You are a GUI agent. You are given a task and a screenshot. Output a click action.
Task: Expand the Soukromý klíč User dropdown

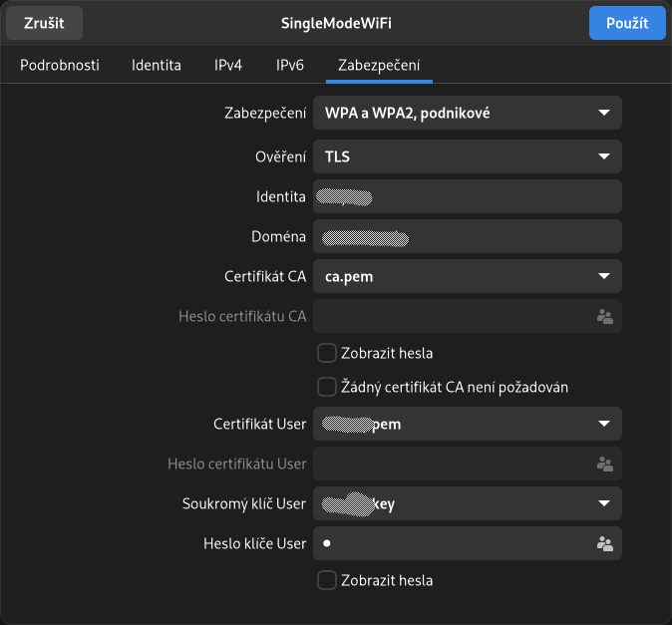tap(467, 503)
